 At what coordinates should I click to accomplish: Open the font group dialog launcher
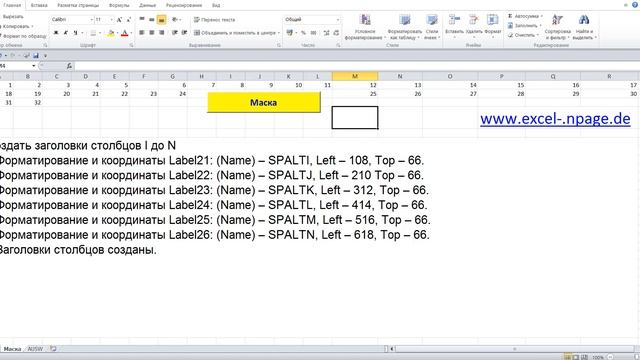131,45
